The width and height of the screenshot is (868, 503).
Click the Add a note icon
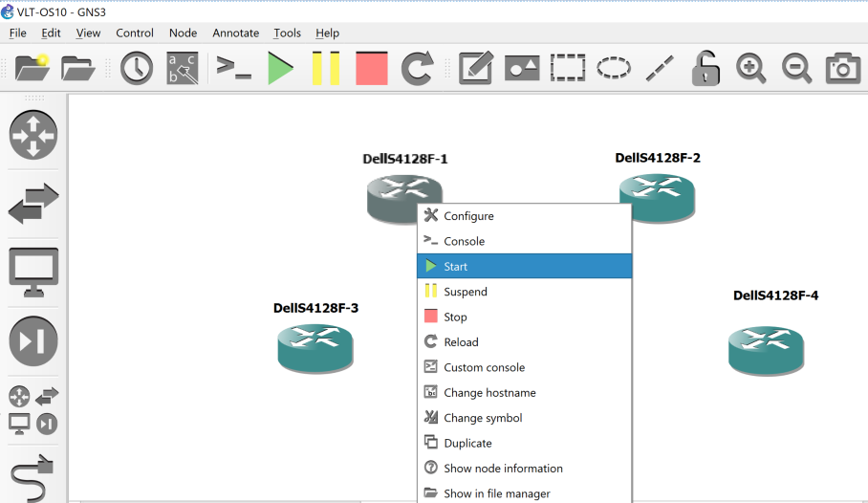click(476, 68)
